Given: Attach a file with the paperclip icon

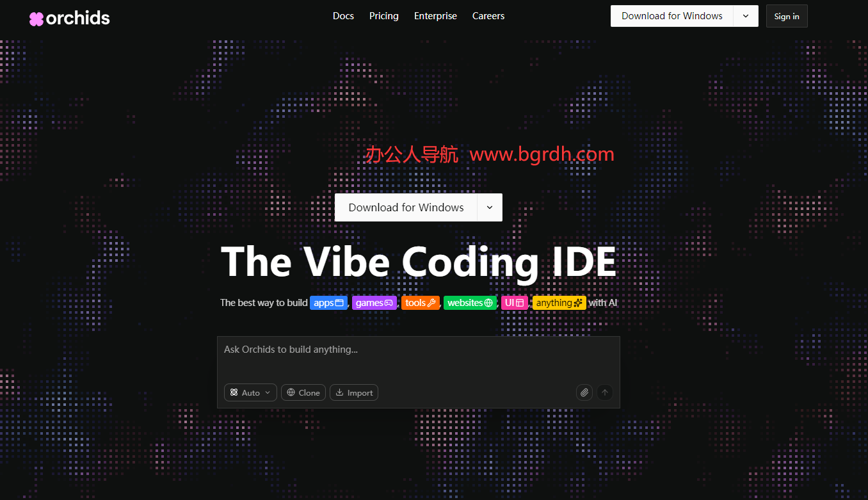Looking at the screenshot, I should coord(584,392).
